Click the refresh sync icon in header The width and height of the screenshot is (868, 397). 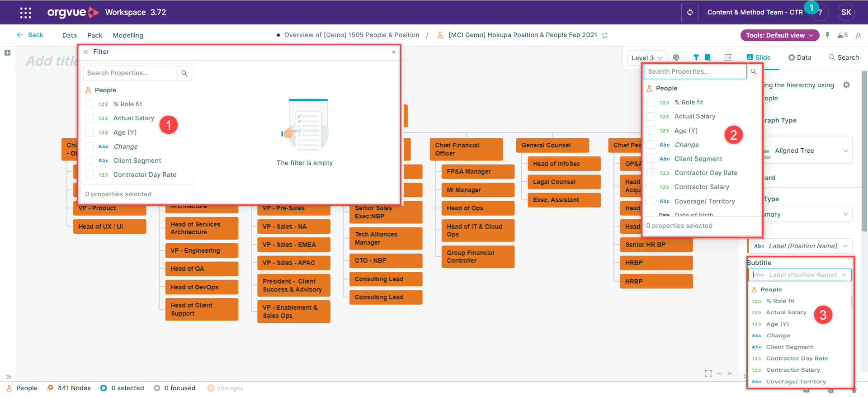tap(690, 12)
